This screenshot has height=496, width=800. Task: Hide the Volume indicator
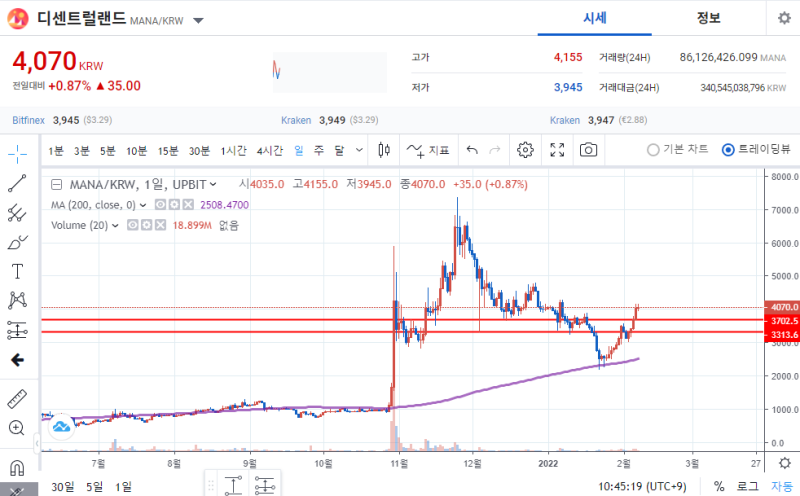coord(133,225)
